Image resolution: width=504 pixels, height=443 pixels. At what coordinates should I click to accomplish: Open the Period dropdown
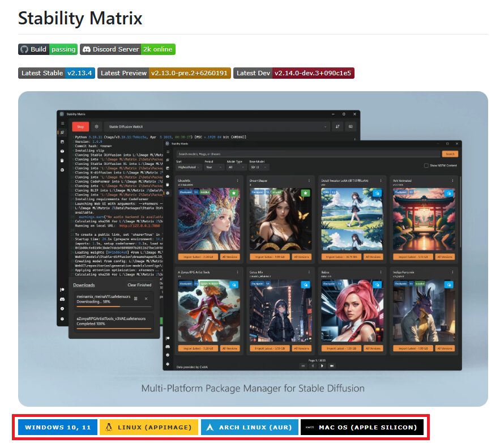pyautogui.click(x=213, y=167)
